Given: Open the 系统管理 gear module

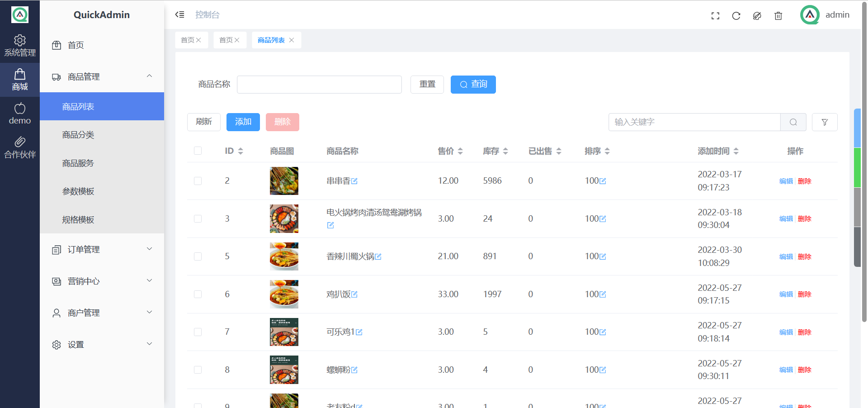Looking at the screenshot, I should click(x=20, y=46).
